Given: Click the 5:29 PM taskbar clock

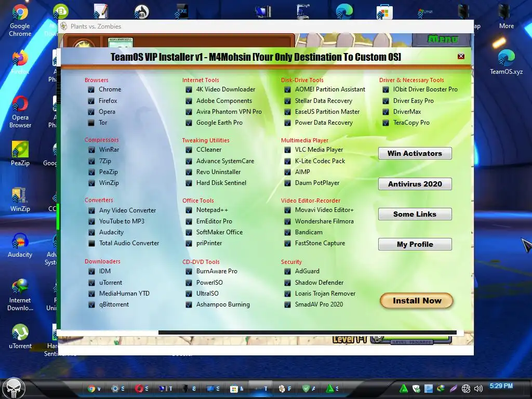Looking at the screenshot, I should point(501,386).
